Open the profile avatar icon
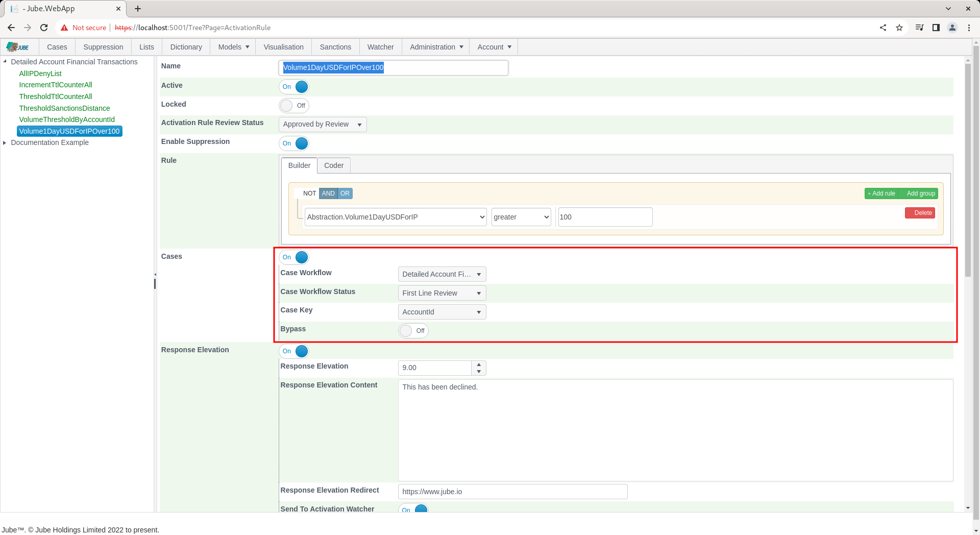Image resolution: width=980 pixels, height=535 pixels. click(x=952, y=28)
